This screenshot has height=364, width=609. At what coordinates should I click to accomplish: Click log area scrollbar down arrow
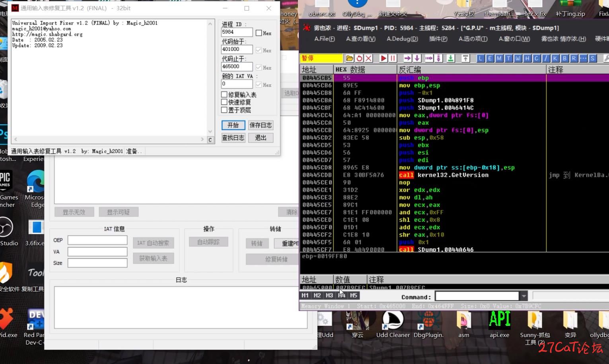(x=210, y=132)
